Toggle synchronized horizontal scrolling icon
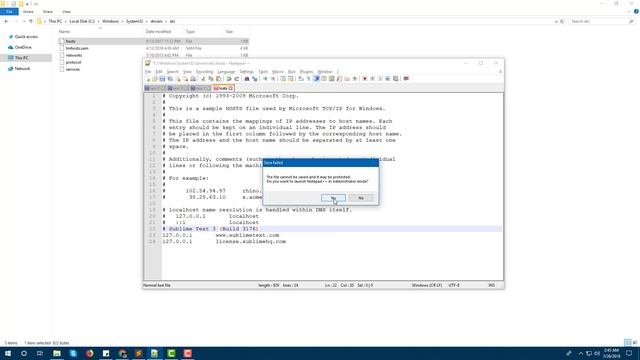 pyautogui.click(x=290, y=79)
